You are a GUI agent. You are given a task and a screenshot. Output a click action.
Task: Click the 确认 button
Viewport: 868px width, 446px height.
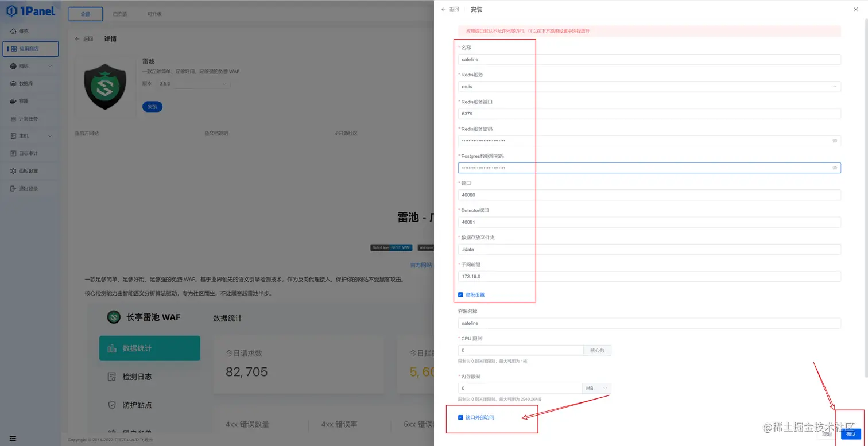tap(851, 434)
